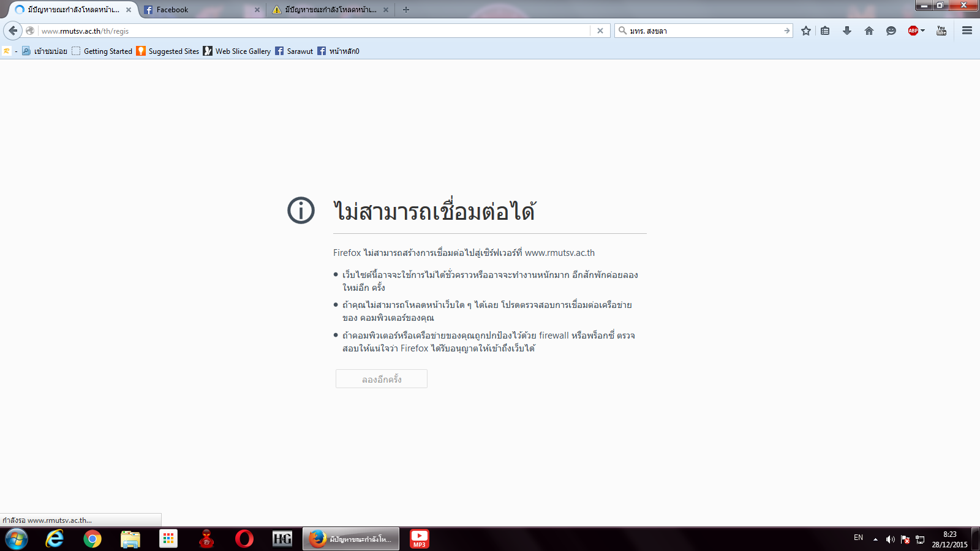Click the Windows Start button

pos(17,539)
